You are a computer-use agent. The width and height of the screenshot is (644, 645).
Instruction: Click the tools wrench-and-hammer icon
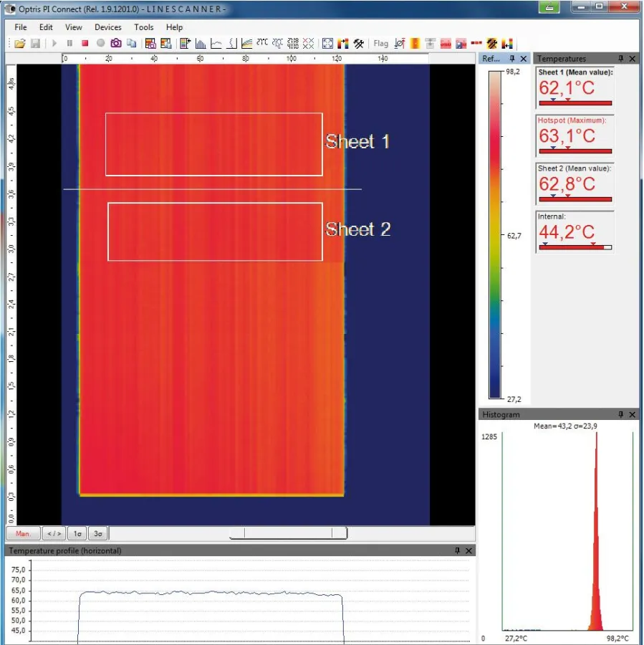click(x=359, y=43)
